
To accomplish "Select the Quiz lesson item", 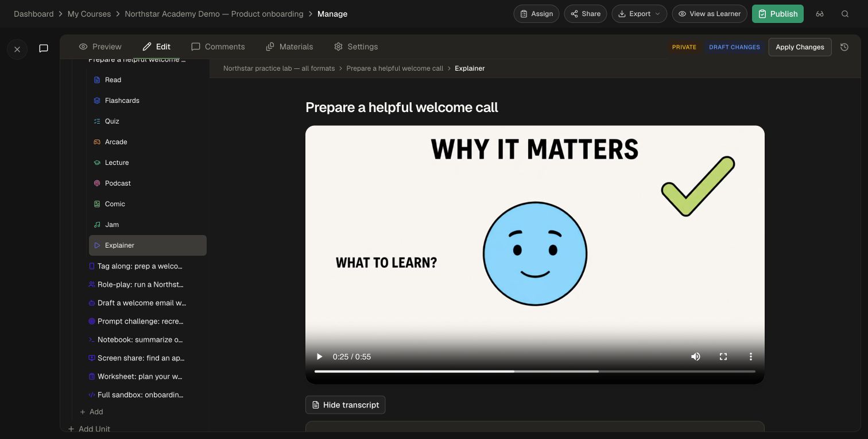I will coord(148,121).
